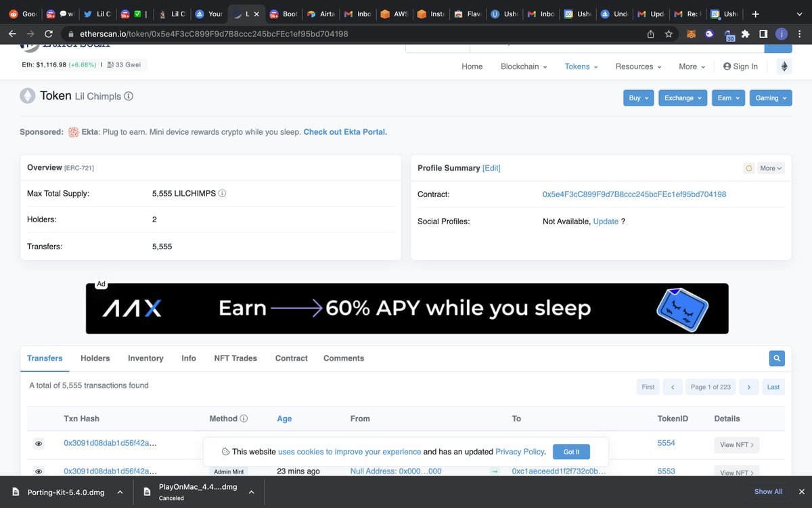Click Got It on cookie banner
812x508 pixels.
571,452
